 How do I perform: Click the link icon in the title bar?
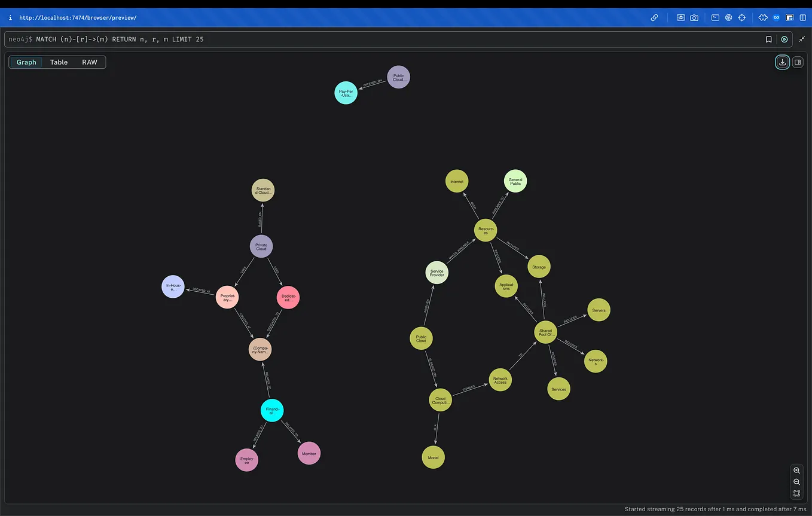click(654, 17)
